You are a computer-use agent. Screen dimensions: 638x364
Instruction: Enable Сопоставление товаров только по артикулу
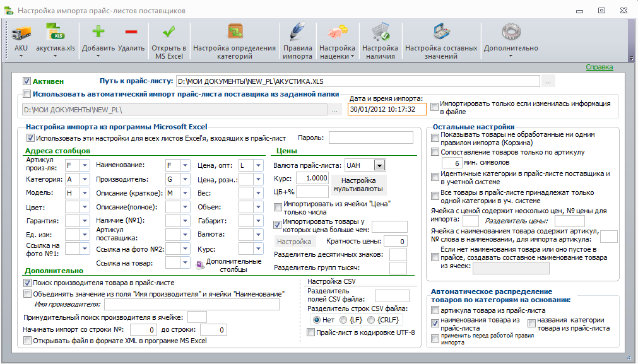[435, 152]
